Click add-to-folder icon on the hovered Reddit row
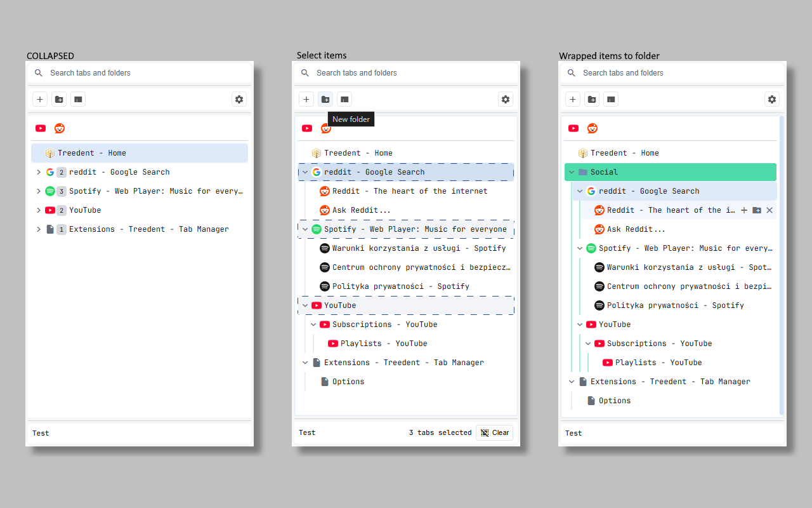 pos(757,210)
